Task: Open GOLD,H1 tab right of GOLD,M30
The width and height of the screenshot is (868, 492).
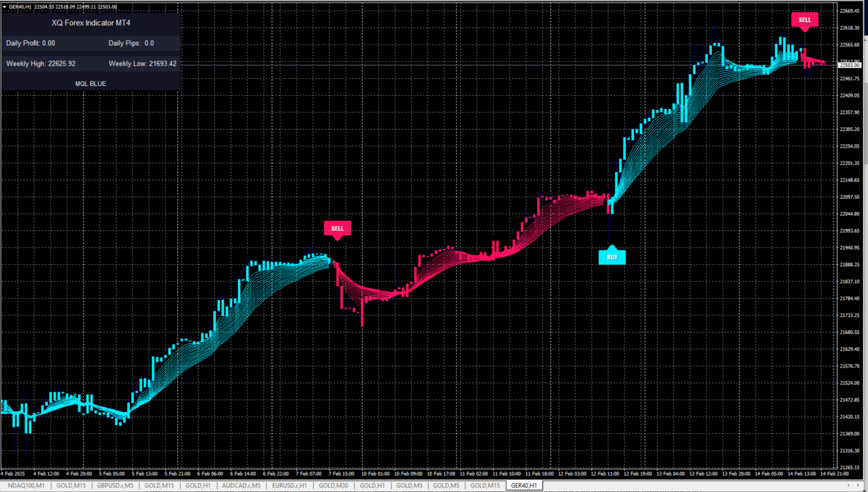Action: pos(372,485)
